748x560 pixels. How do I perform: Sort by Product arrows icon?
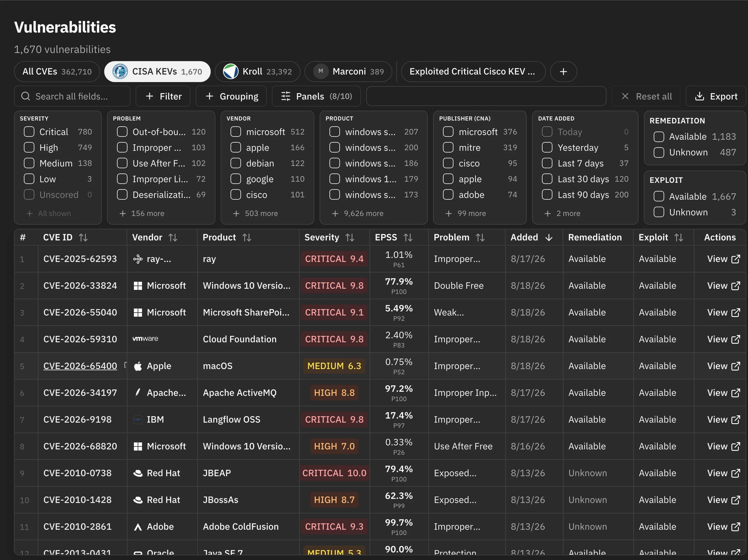[x=247, y=238]
